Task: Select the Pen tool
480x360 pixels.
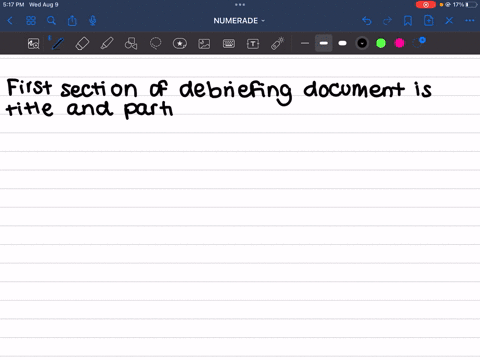Action: tap(58, 43)
